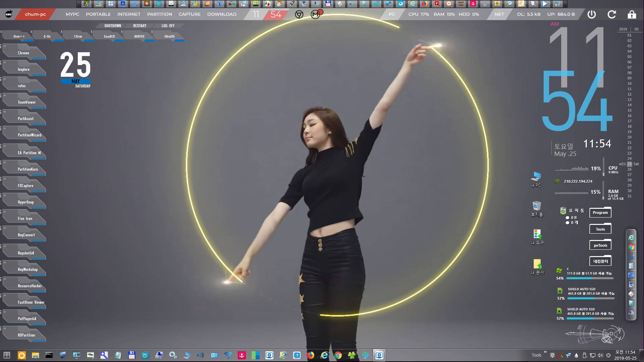644x362 pixels.
Task: Click the Start button on taskbar
Action: coord(7,355)
